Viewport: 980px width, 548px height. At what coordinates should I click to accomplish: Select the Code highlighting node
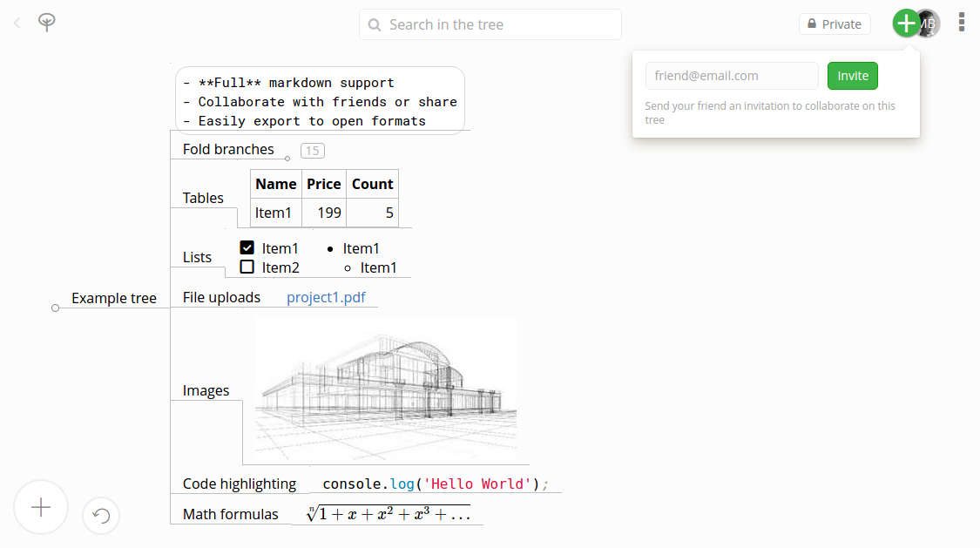pos(240,484)
